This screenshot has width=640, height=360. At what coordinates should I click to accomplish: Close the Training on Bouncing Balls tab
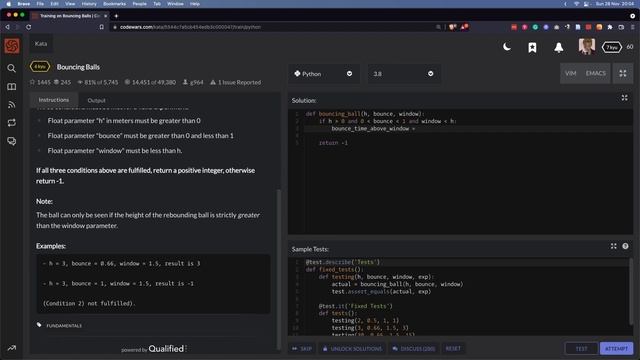[x=105, y=16]
